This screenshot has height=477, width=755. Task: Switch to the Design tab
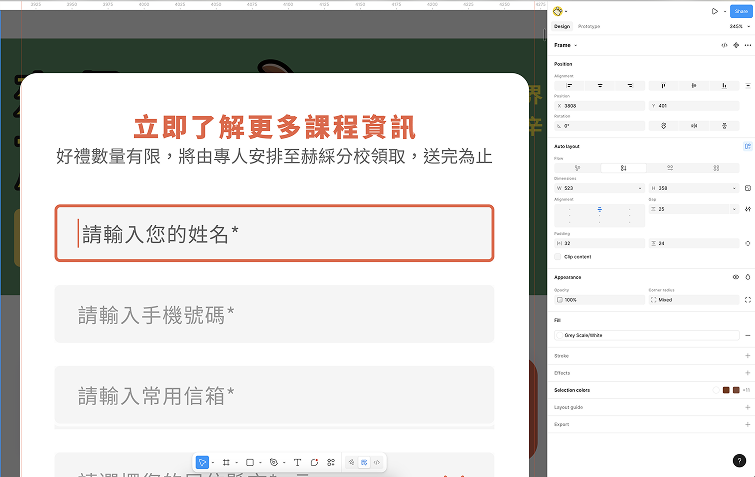click(561, 26)
